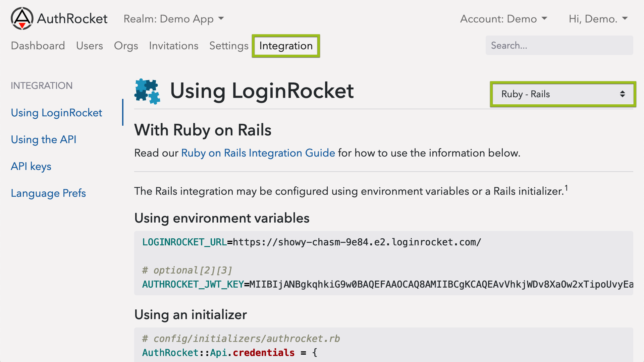
Task: Click the '# optional[2][3]' comment
Action: (x=187, y=270)
